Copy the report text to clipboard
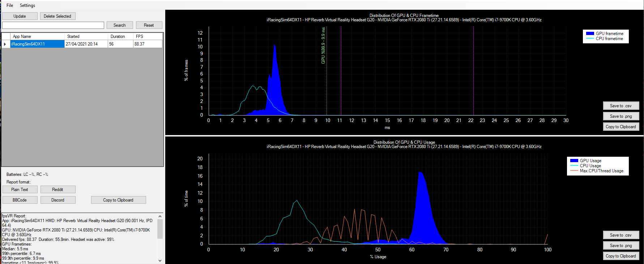This screenshot has height=264, width=644. click(x=118, y=200)
